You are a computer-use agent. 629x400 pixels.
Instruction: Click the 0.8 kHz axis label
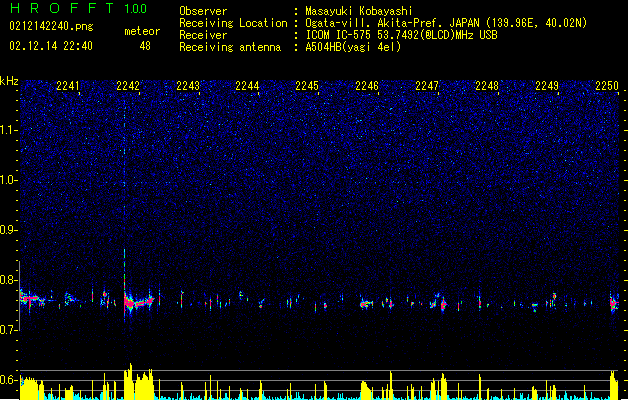click(9, 280)
